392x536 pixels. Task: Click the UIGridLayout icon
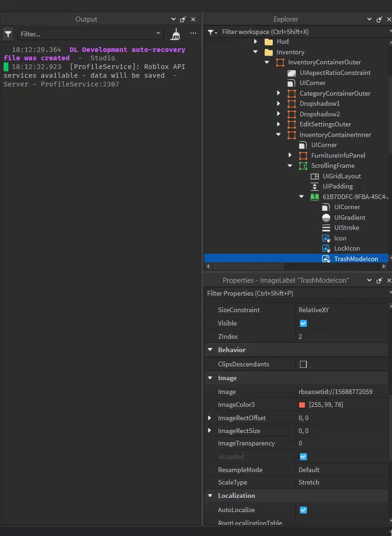(315, 176)
